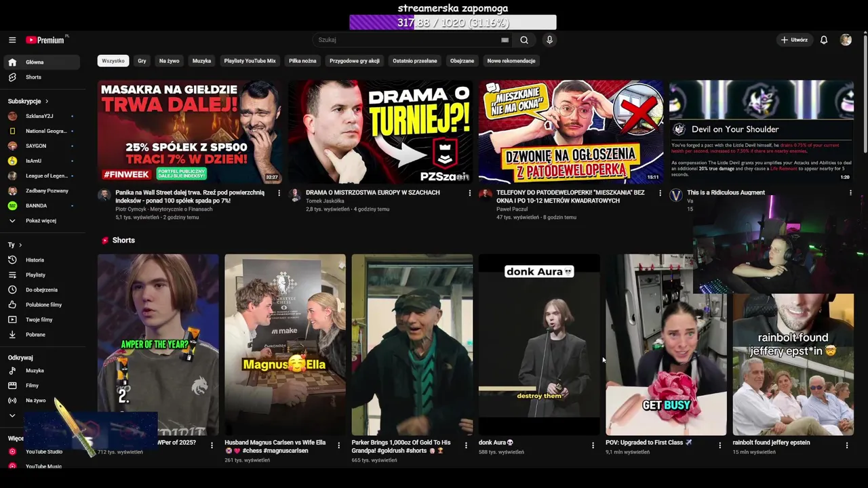This screenshot has height=488, width=868.
Task: Open Do obejrzenia watch later list
Action: (42, 290)
